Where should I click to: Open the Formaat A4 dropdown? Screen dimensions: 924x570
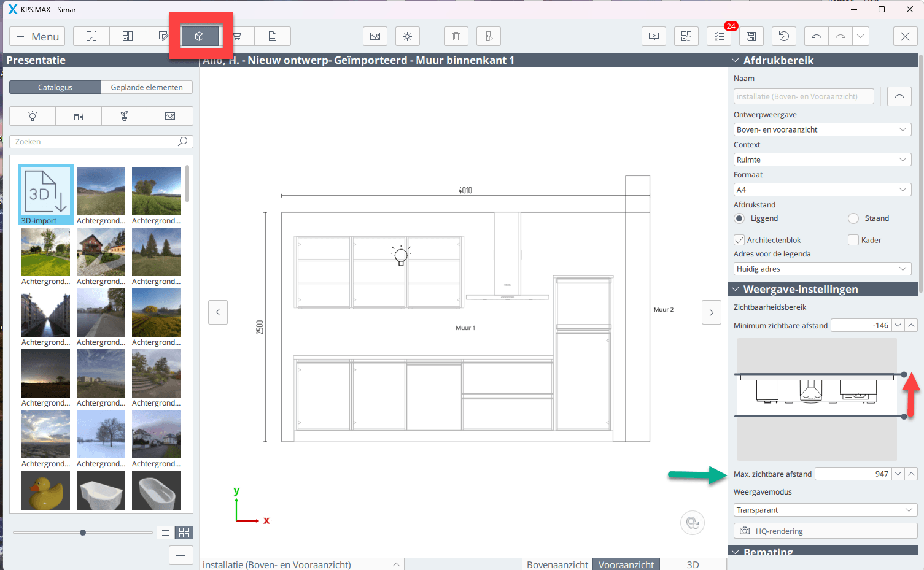click(822, 190)
